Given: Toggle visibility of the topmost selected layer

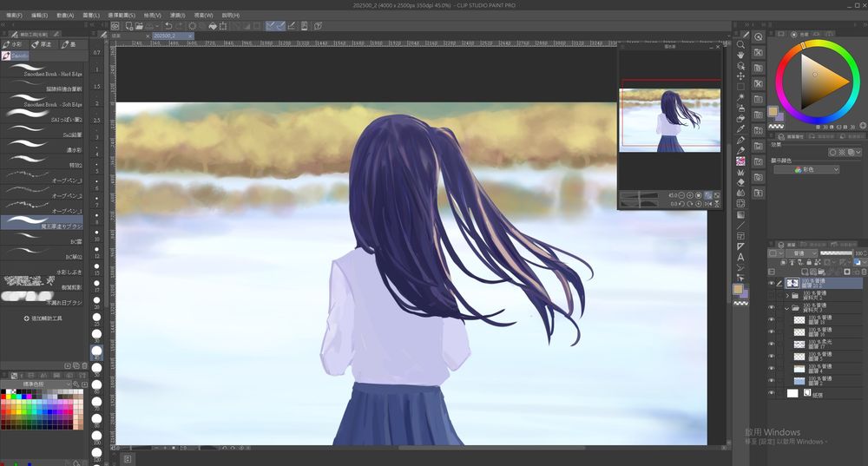Looking at the screenshot, I should click(x=771, y=283).
